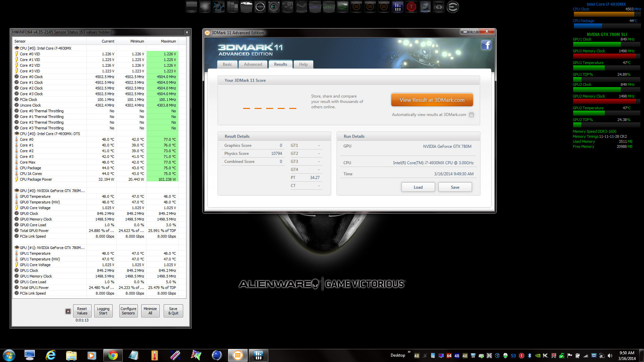Click the Current column header

[x=101, y=41]
